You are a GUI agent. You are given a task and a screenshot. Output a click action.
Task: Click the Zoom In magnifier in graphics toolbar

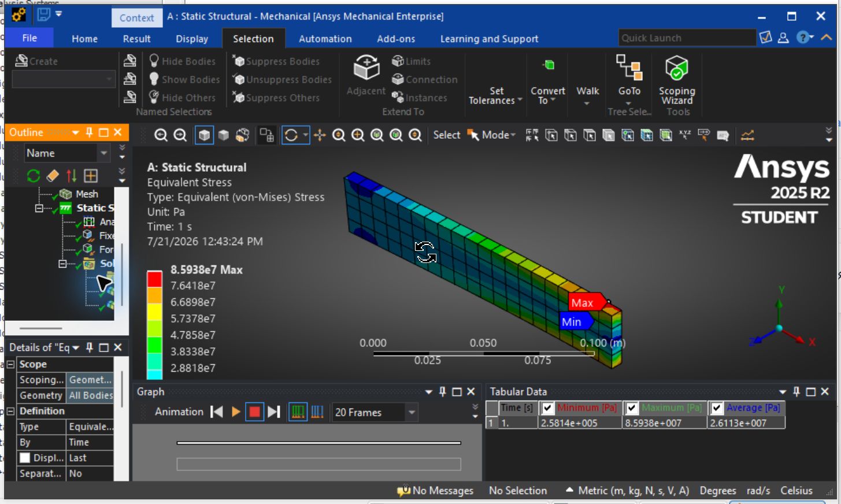point(161,135)
